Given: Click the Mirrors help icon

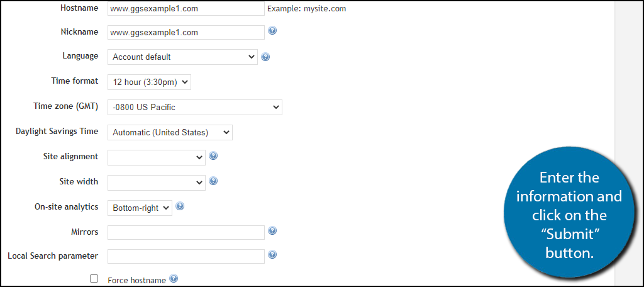Looking at the screenshot, I should click(272, 230).
